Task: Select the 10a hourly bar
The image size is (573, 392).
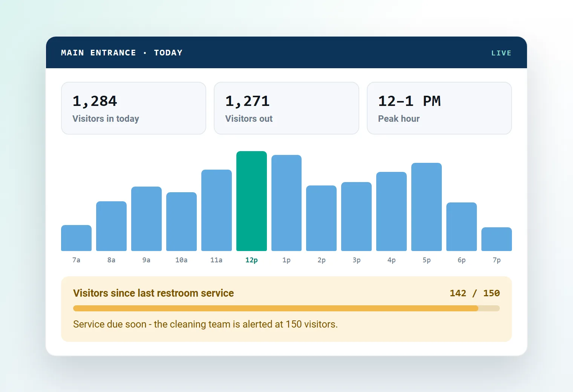Action: pyautogui.click(x=181, y=222)
